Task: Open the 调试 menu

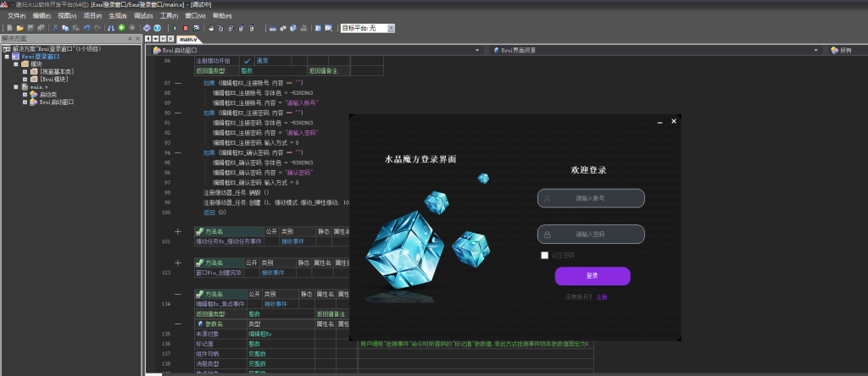Action: pos(143,16)
